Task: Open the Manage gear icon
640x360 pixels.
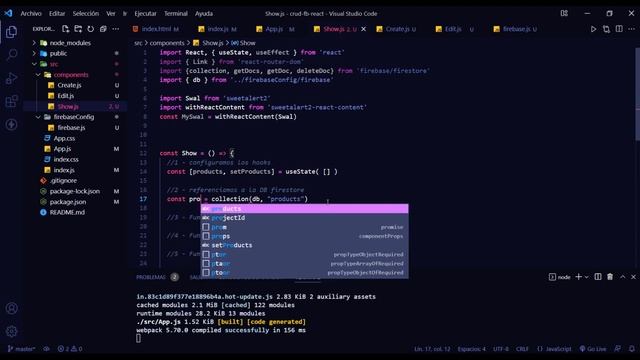Action: [11, 331]
